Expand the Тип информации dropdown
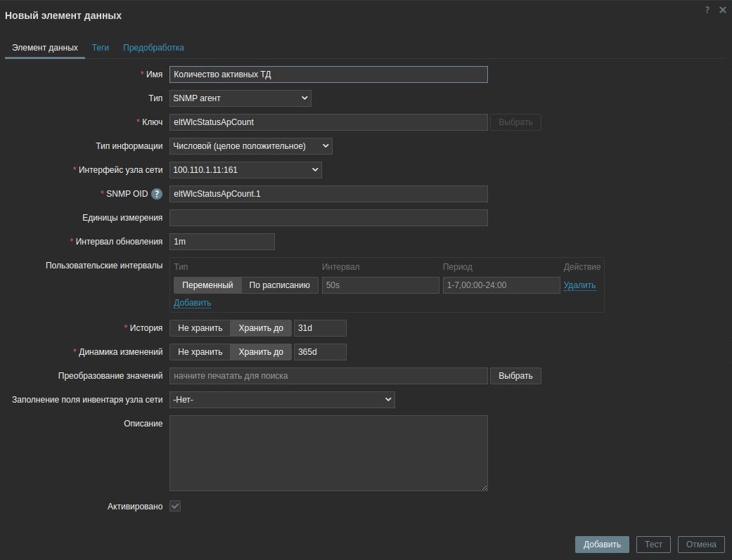This screenshot has width=732, height=560. coord(250,146)
